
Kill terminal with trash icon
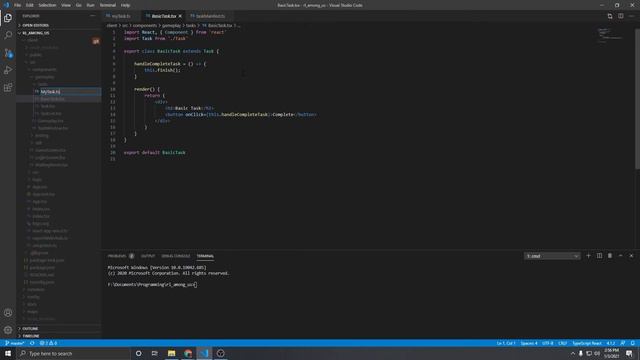click(610, 256)
